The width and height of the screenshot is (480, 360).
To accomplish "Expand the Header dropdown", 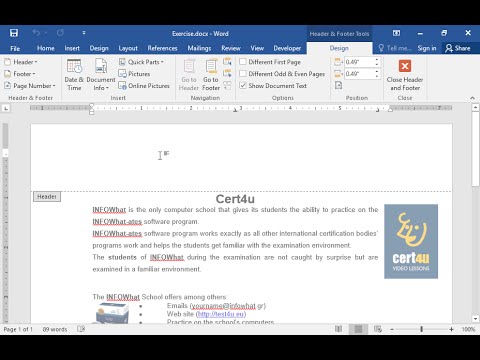I will pos(21,62).
